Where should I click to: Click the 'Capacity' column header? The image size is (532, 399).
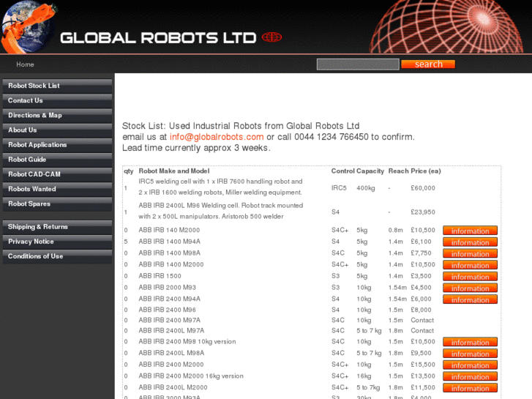[x=370, y=171]
